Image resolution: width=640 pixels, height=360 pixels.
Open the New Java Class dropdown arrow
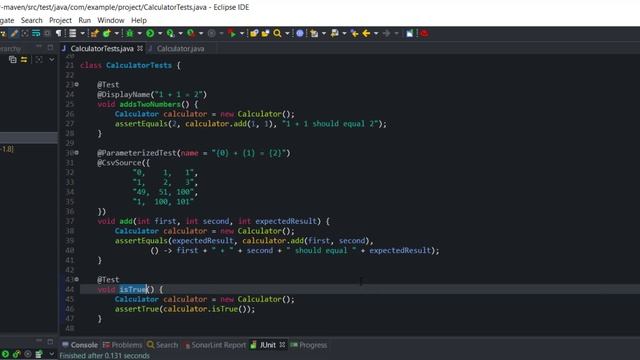[x=117, y=33]
